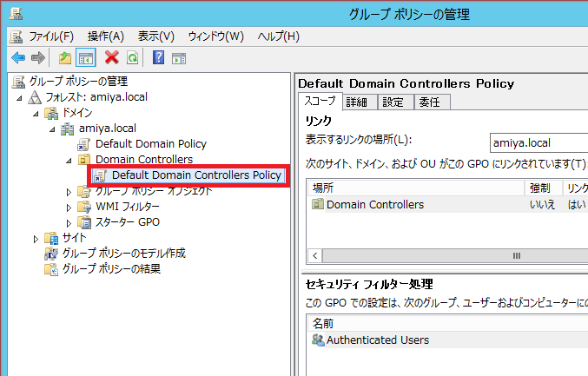Select the Domain Controllers row in links list
588x376 pixels.
[x=448, y=205]
